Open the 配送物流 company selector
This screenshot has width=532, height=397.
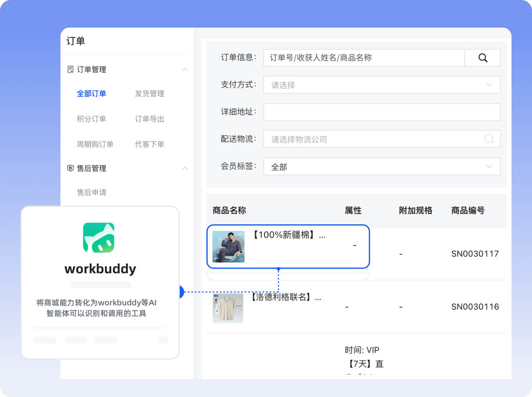[382, 139]
